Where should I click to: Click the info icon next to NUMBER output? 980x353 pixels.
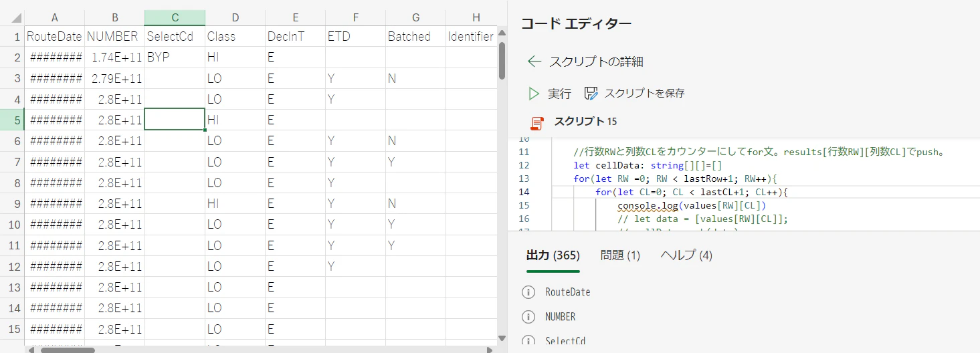528,317
